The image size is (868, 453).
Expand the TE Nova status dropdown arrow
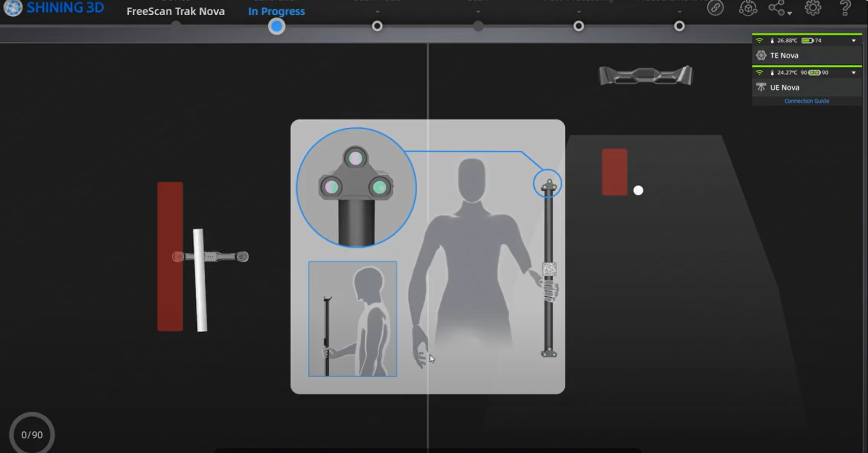coord(854,40)
